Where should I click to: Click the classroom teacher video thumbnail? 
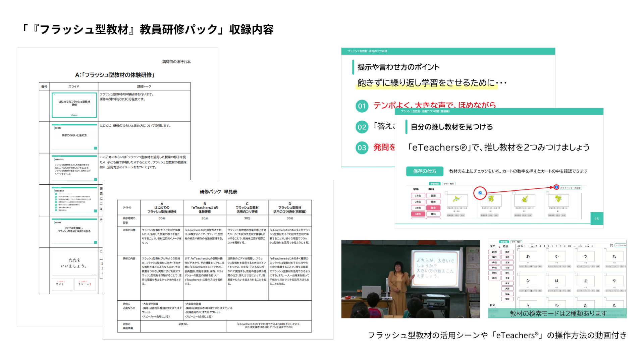coord(411,279)
